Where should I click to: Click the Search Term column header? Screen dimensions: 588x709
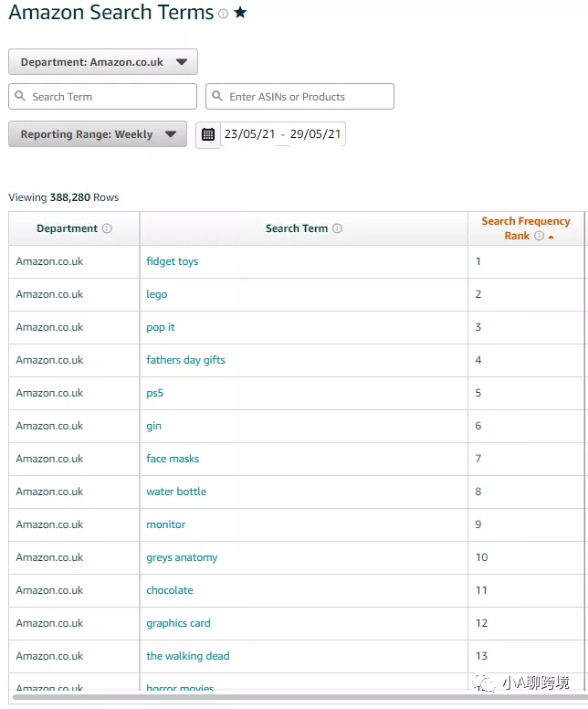[304, 228]
